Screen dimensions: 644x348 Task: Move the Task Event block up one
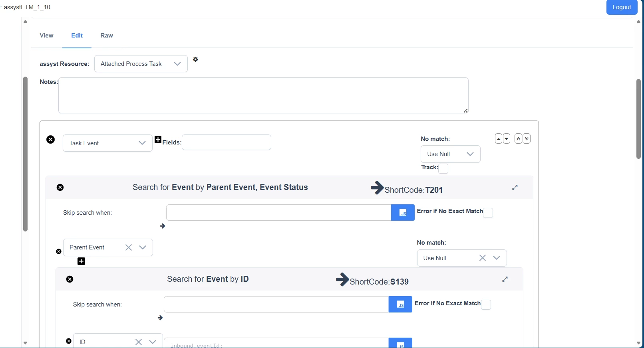point(499,139)
